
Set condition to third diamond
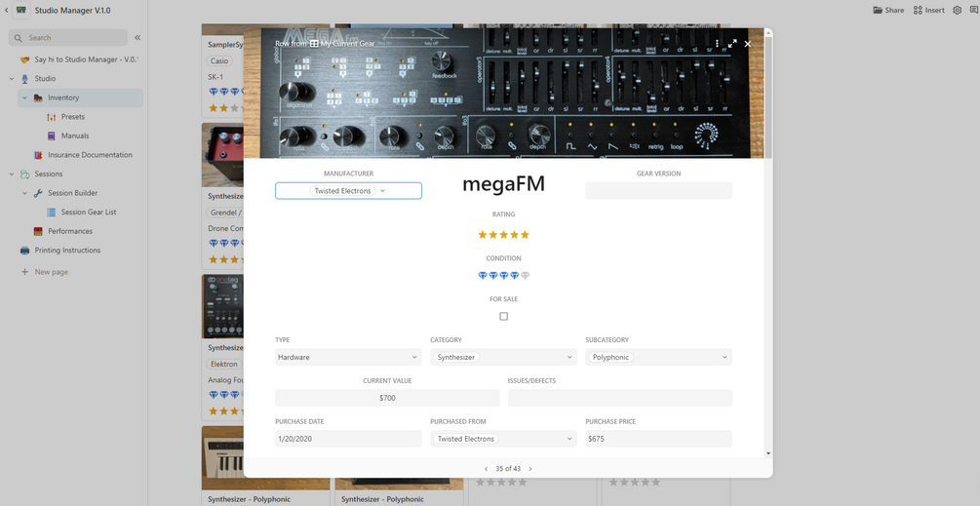[504, 276]
